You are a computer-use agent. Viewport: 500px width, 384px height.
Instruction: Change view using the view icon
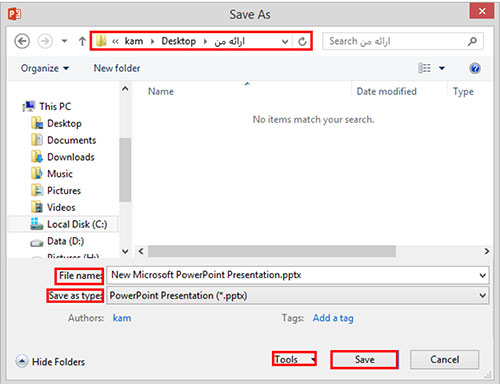(424, 68)
